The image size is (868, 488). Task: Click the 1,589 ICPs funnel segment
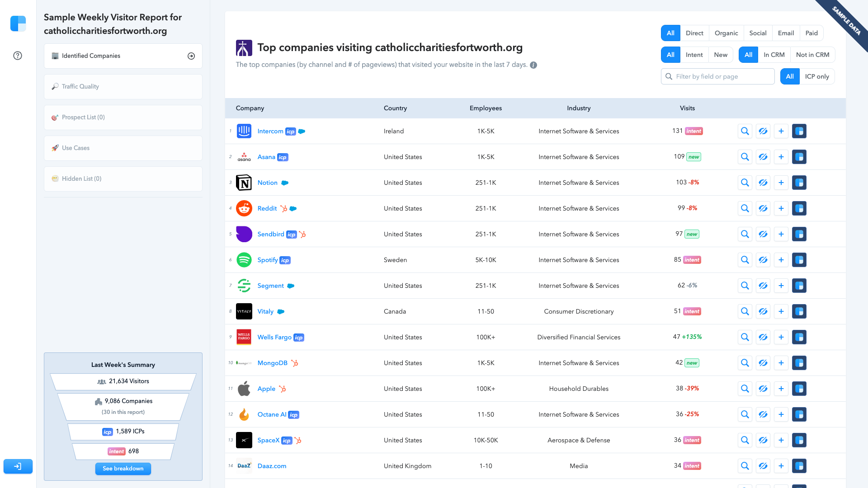[x=123, y=432]
